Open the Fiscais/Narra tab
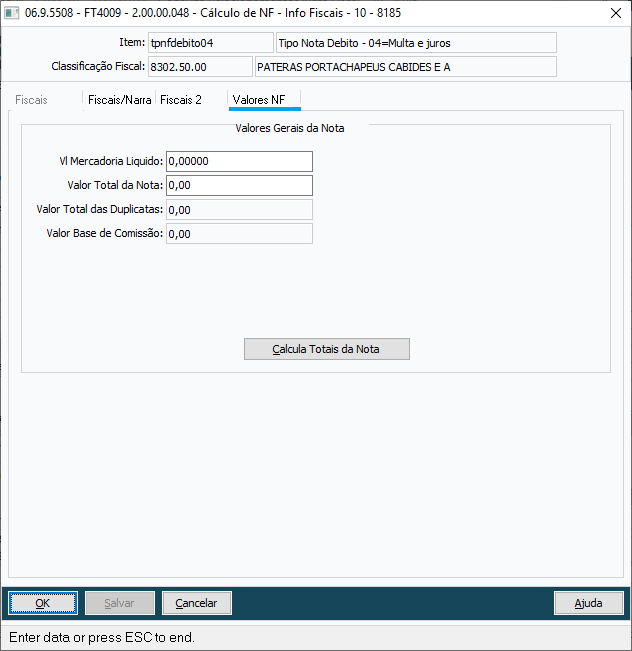The height and width of the screenshot is (651, 632). tap(120, 100)
